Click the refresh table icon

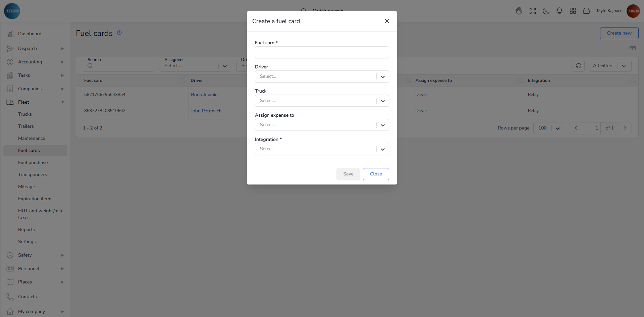pos(579,66)
